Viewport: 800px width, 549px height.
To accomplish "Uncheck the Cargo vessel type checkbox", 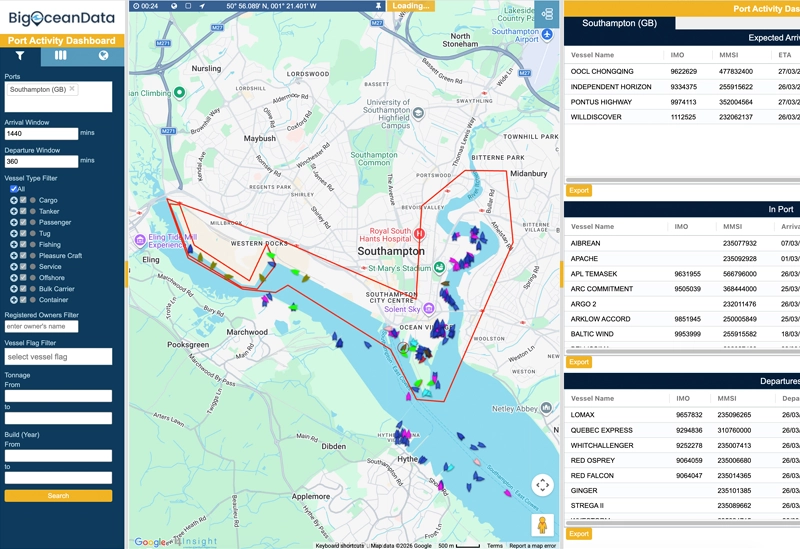I will pyautogui.click(x=23, y=200).
